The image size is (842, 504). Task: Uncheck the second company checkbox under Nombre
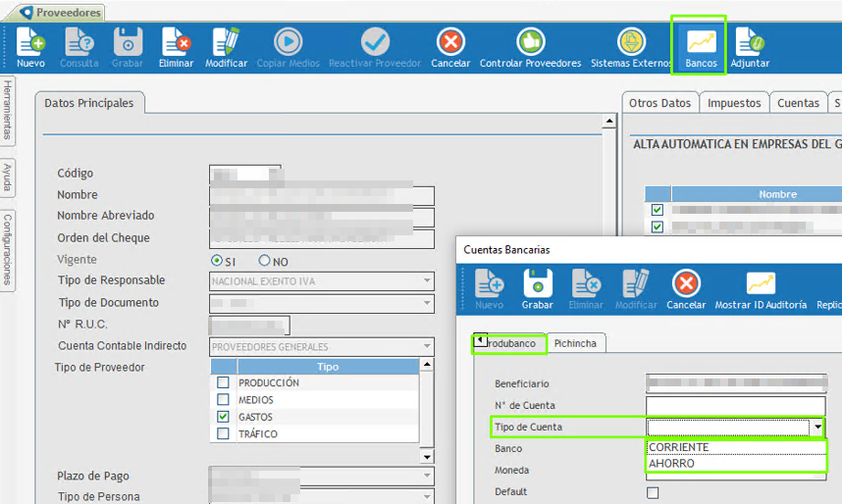click(657, 227)
